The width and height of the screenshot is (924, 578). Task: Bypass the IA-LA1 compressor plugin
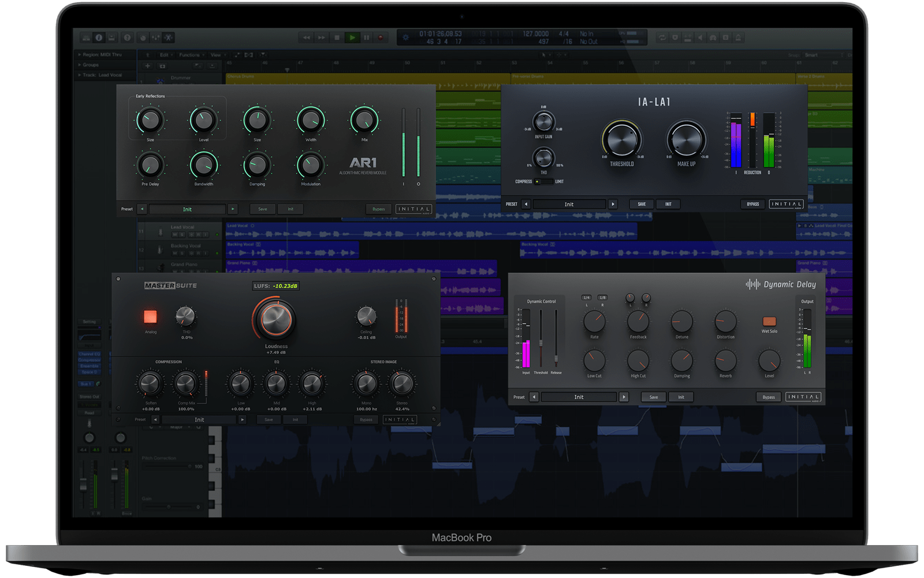tap(753, 204)
